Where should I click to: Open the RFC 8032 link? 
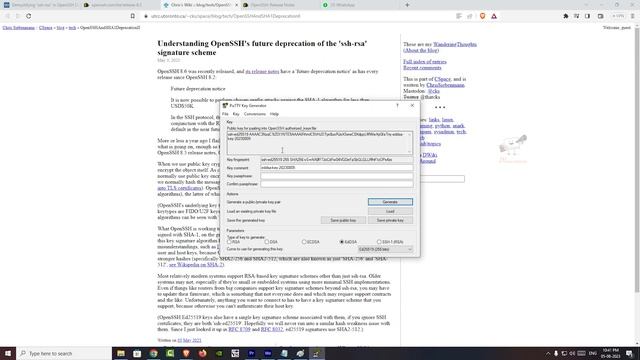(x=272, y=329)
